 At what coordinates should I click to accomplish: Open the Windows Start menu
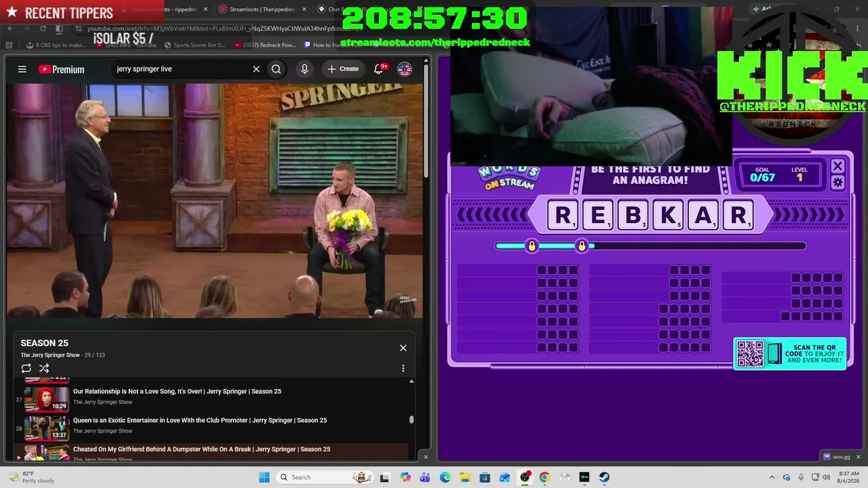[x=264, y=477]
